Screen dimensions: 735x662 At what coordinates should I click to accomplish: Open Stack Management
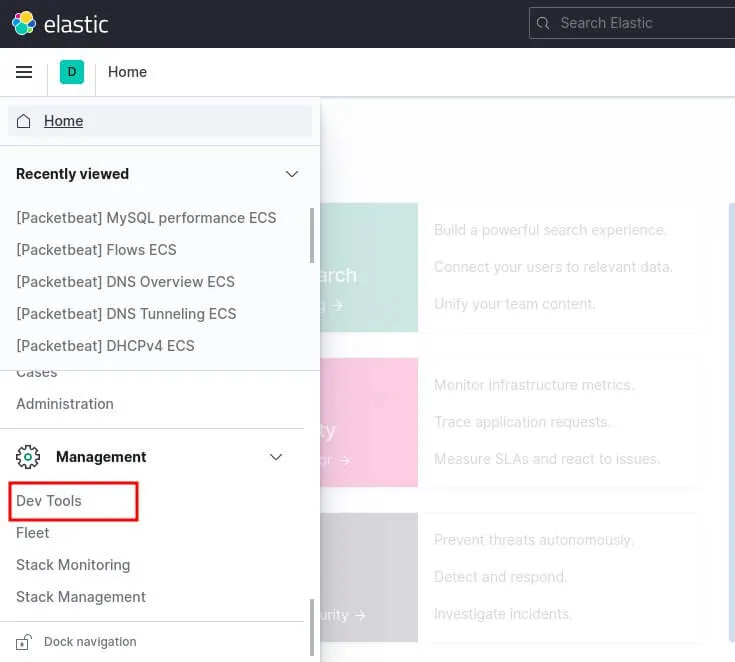[x=81, y=597]
